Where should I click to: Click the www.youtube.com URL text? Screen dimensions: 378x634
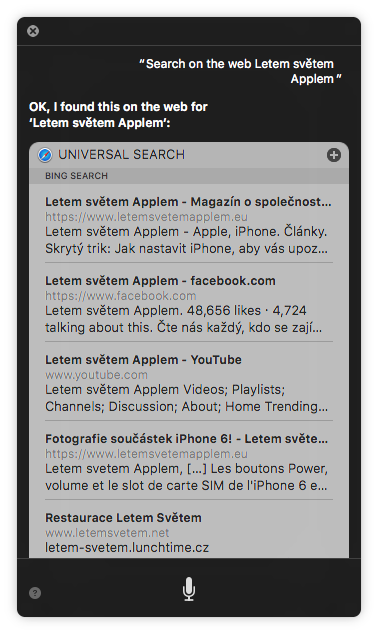click(x=96, y=375)
